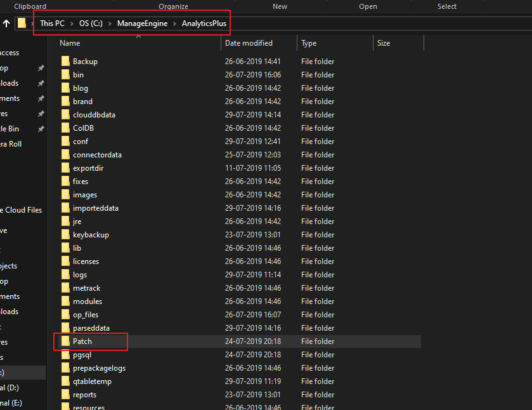This screenshot has width=532, height=410.
Task: Sort by Date modified column header
Action: point(249,43)
